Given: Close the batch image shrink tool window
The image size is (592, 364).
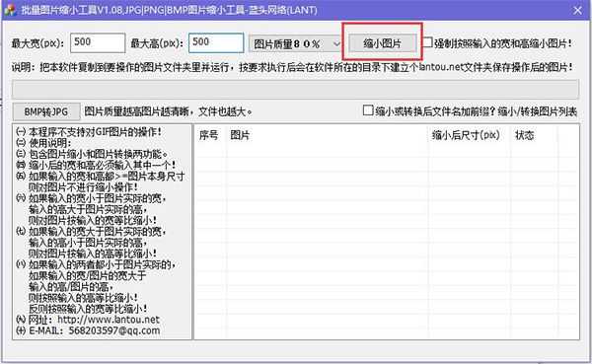Looking at the screenshot, I should (x=577, y=10).
